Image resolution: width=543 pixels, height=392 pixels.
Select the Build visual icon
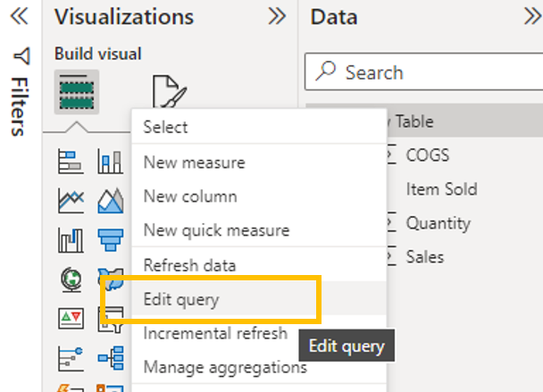tap(77, 90)
